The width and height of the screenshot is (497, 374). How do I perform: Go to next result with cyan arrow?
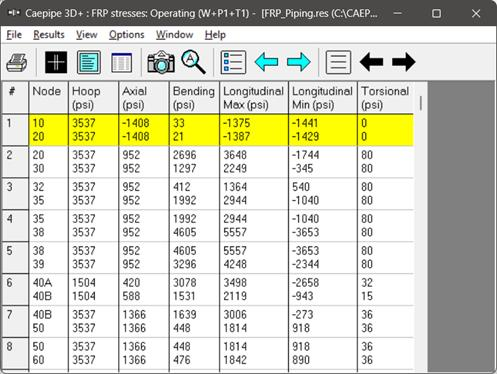[299, 62]
